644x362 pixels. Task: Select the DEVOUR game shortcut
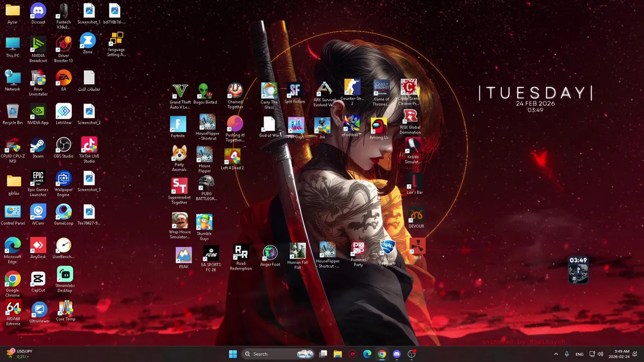pyautogui.click(x=416, y=218)
